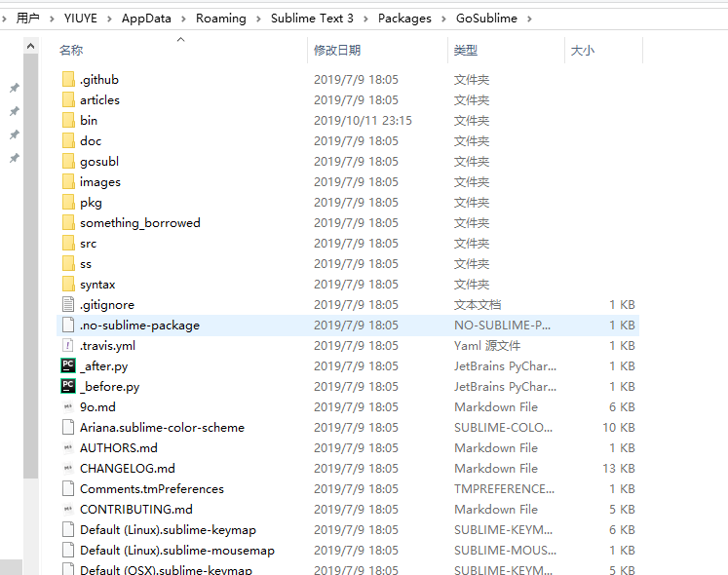Select folder name something_borrowed
Image resolution: width=728 pixels, height=575 pixels.
[139, 223]
